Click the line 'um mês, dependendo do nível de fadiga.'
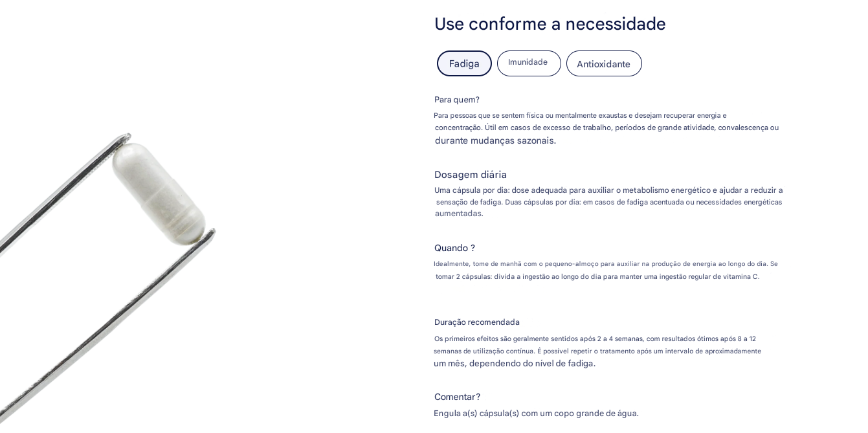868x433 pixels. pyautogui.click(x=515, y=363)
